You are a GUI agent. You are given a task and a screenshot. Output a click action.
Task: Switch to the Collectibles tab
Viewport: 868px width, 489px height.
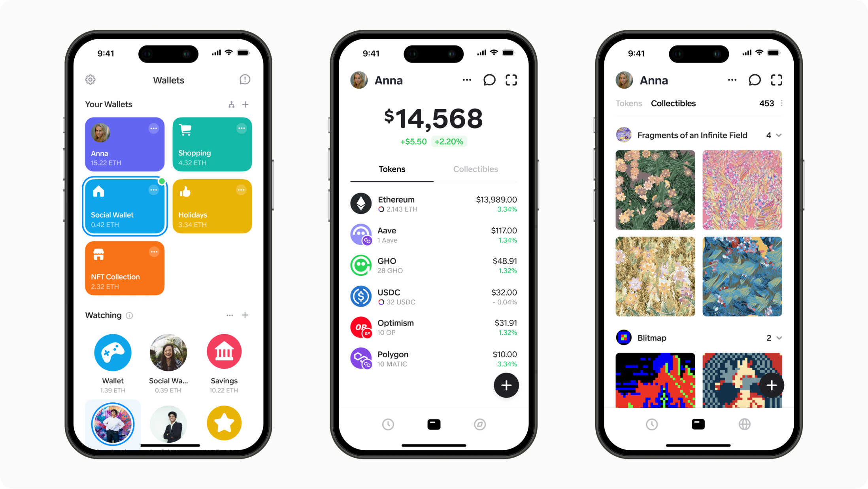tap(475, 169)
